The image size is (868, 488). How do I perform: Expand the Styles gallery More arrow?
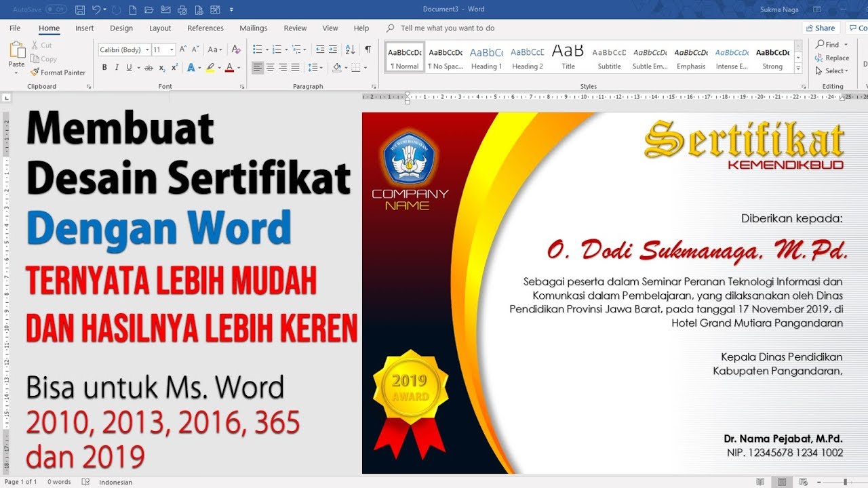(798, 70)
